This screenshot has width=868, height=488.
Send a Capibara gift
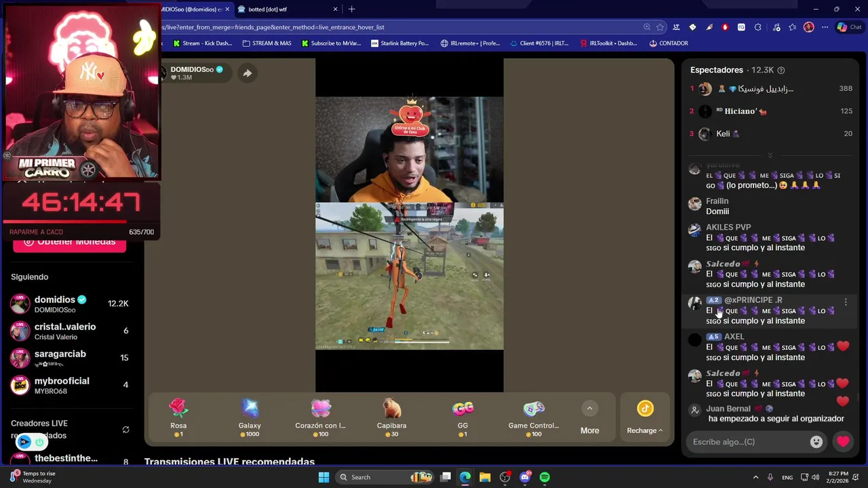392,418
